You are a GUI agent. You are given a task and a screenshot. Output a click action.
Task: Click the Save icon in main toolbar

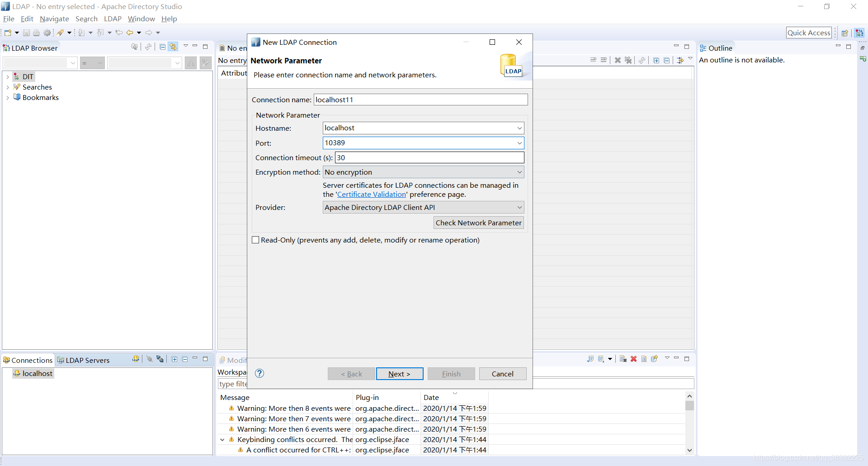click(26, 33)
